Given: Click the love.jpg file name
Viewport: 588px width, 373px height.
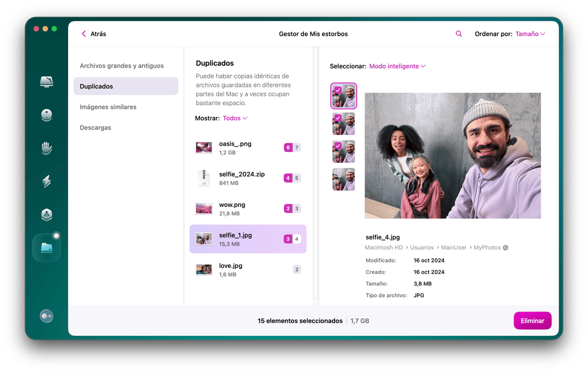Looking at the screenshot, I should tap(231, 266).
